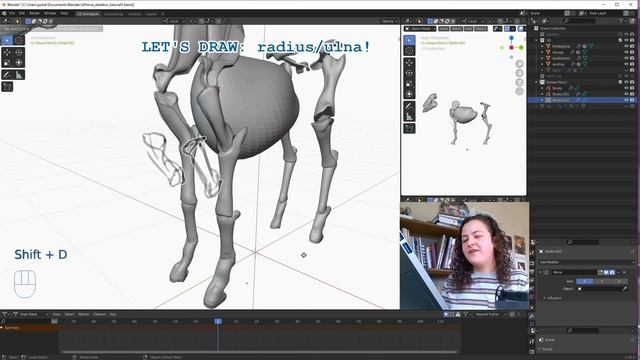Click the green Y axis gizmo handle
Viewport: 640px width, 360px height.
click(521, 48)
